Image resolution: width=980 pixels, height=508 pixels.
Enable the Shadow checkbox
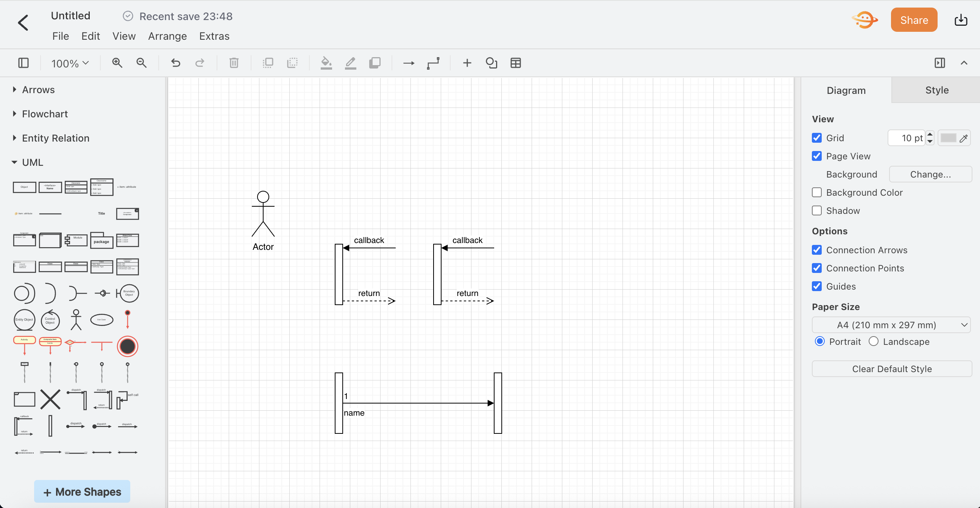click(x=816, y=210)
